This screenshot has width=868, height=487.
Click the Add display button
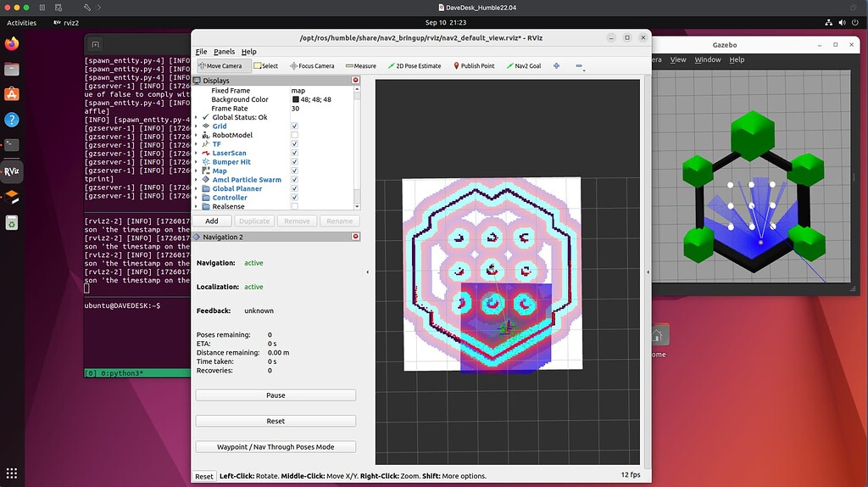click(211, 221)
